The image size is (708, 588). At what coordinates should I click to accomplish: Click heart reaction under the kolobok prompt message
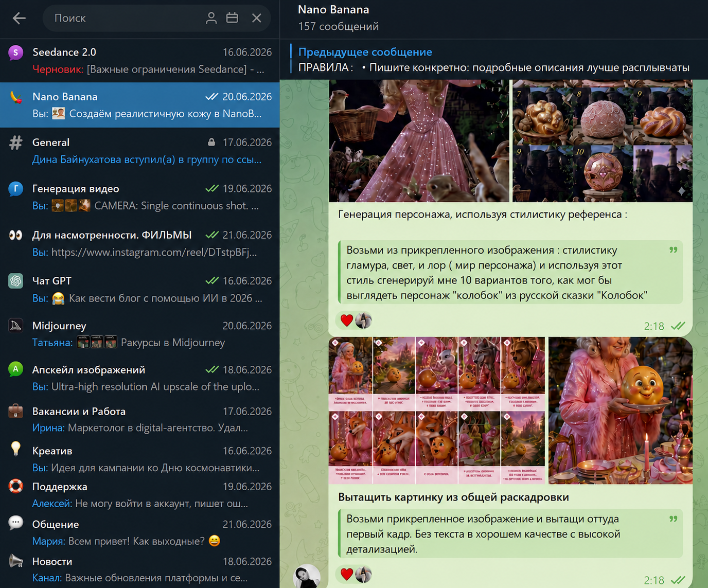(347, 320)
